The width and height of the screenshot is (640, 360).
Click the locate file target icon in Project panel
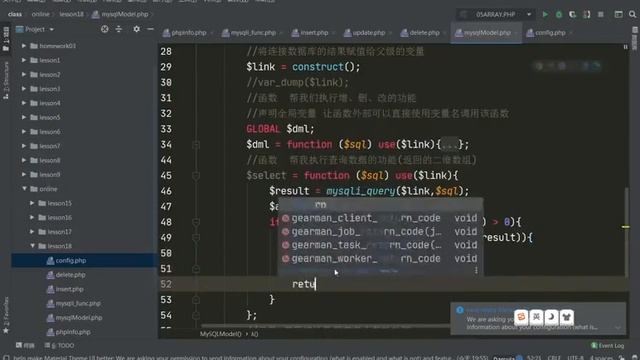point(105,29)
